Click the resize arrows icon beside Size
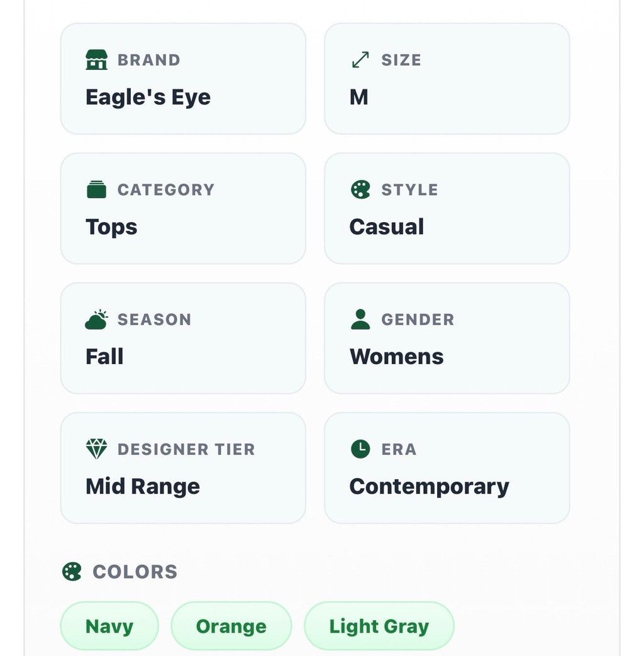This screenshot has height=656, width=644. tap(360, 60)
